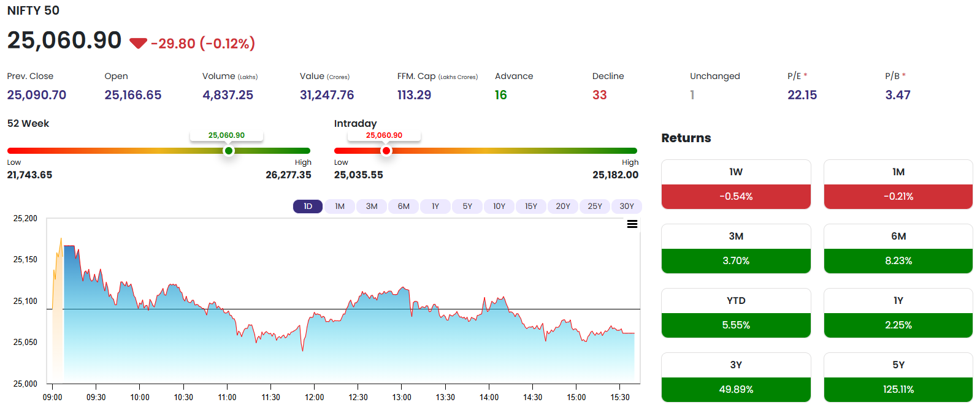Click the 25,100 y-axis label
980x413 pixels.
click(x=25, y=301)
